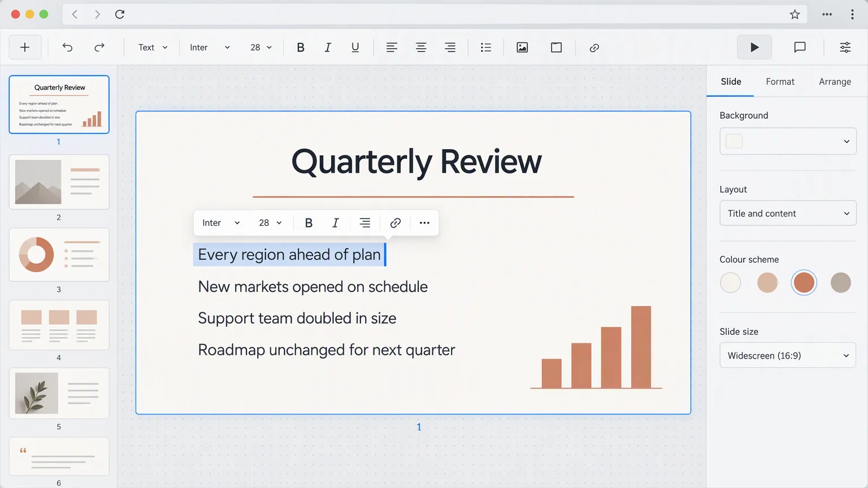Switch to the Slide tab
868x488 pixels.
731,81
